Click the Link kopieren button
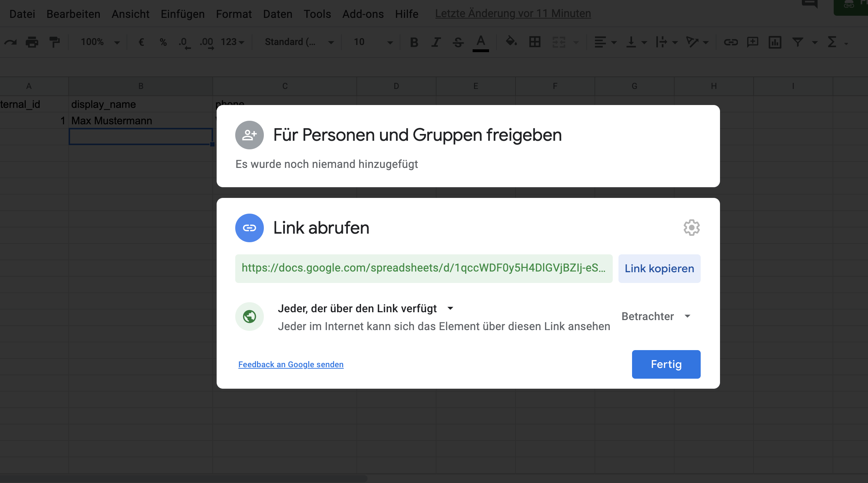868x483 pixels. (660, 269)
